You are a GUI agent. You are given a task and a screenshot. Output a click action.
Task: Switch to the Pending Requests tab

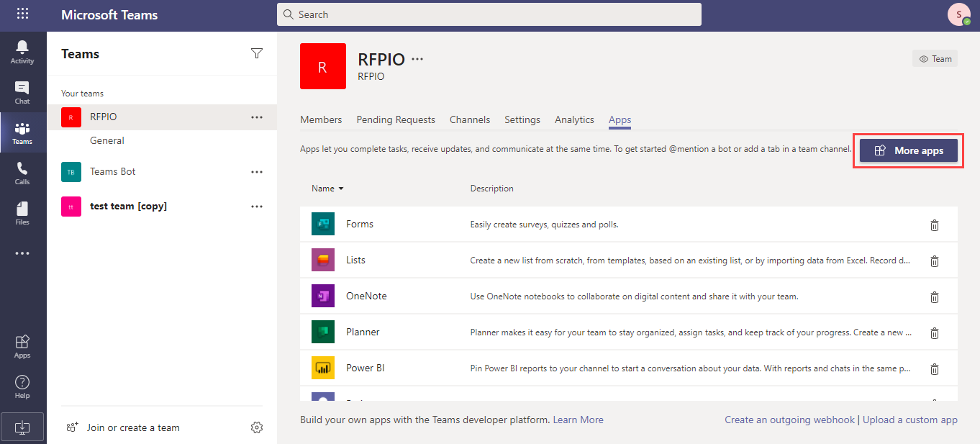coord(396,119)
